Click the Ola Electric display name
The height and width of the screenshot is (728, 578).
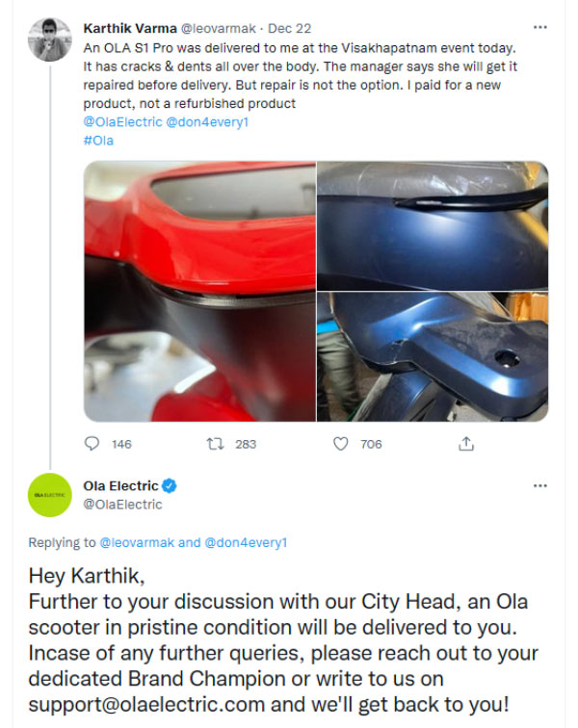121,485
